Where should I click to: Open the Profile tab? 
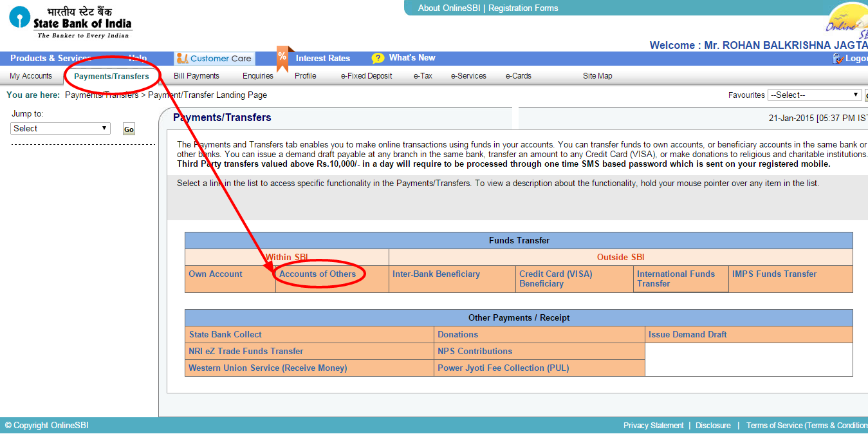pyautogui.click(x=306, y=76)
